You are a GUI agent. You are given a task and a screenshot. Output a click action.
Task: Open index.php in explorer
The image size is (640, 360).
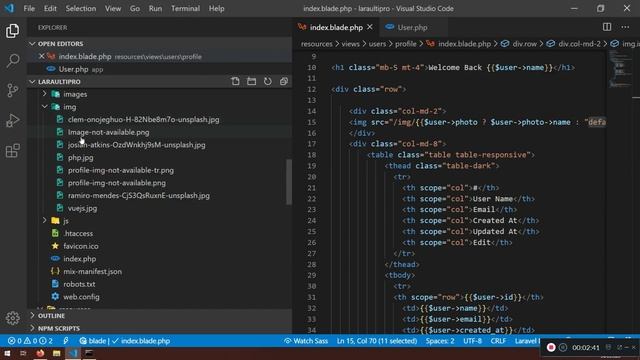(80, 259)
